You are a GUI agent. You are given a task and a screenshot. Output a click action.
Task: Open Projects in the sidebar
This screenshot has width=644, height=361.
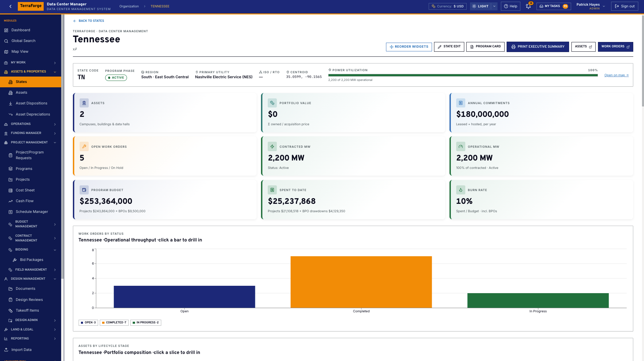[x=31, y=180]
